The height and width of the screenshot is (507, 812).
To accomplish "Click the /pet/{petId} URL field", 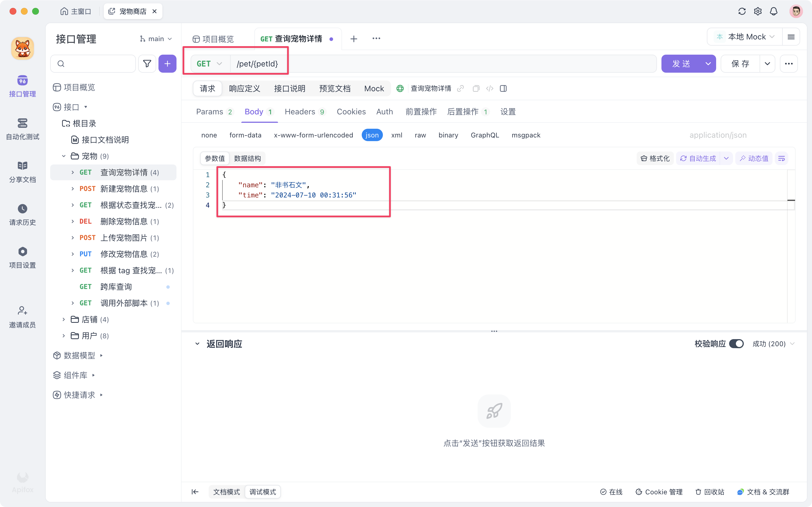I will (x=302, y=64).
